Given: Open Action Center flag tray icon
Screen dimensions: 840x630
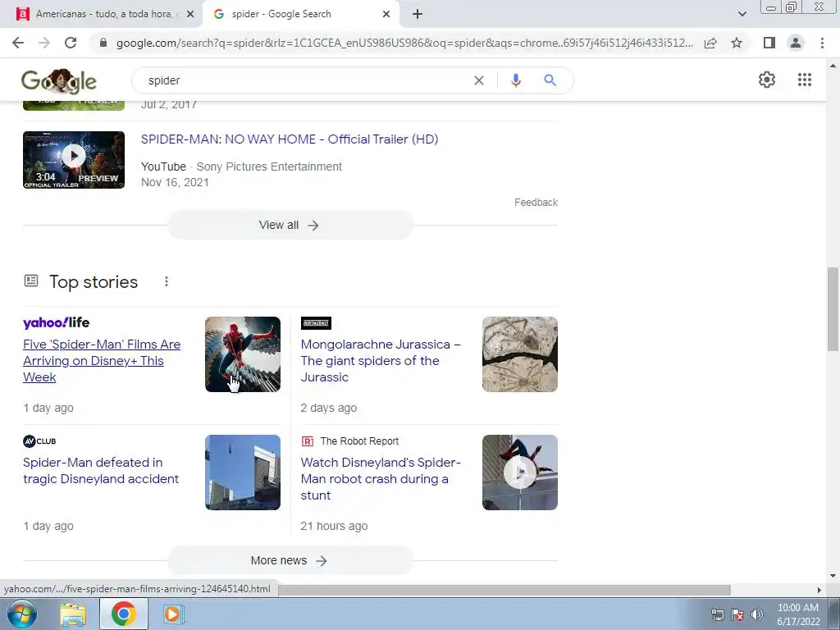Looking at the screenshot, I should [x=737, y=614].
